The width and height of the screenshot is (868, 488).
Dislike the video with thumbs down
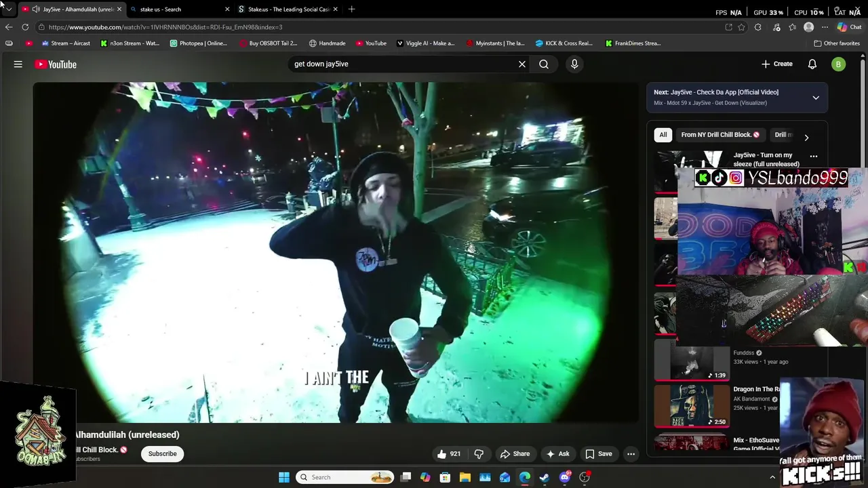(479, 453)
